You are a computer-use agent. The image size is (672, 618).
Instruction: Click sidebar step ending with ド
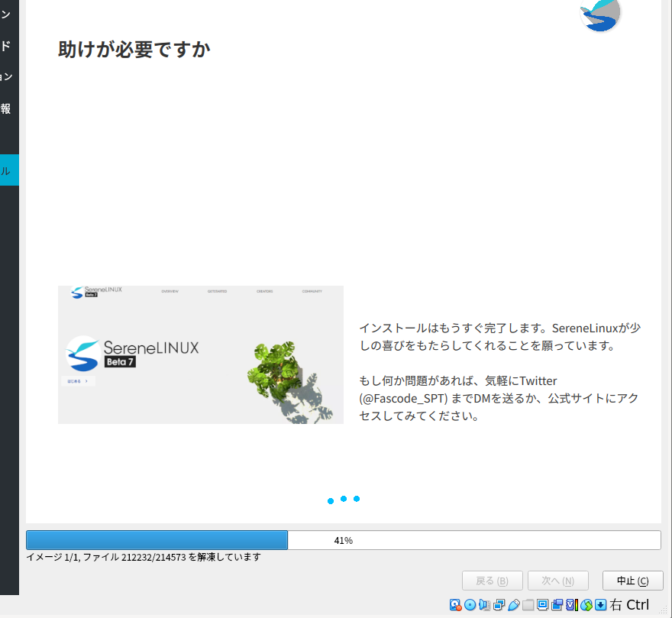5,46
